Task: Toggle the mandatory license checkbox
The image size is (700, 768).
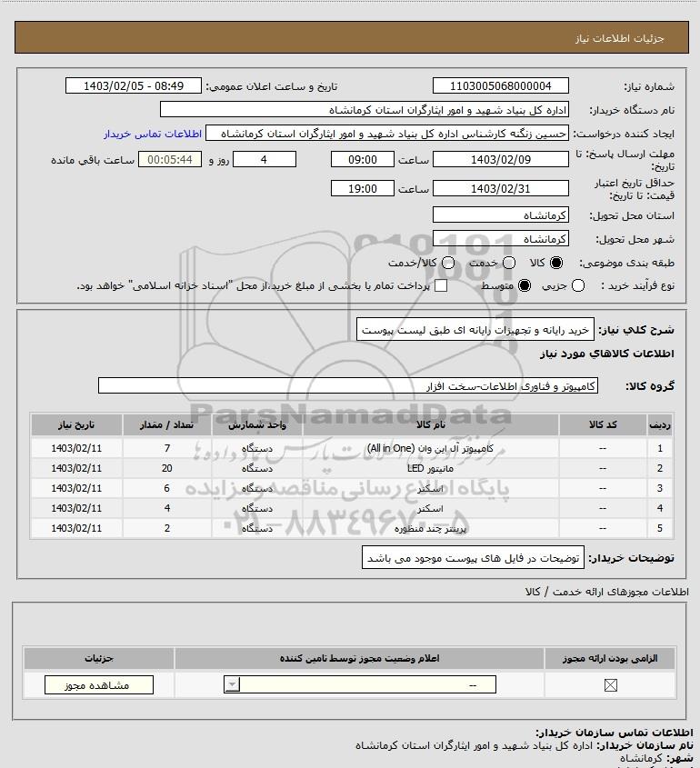Action: pyautogui.click(x=610, y=685)
